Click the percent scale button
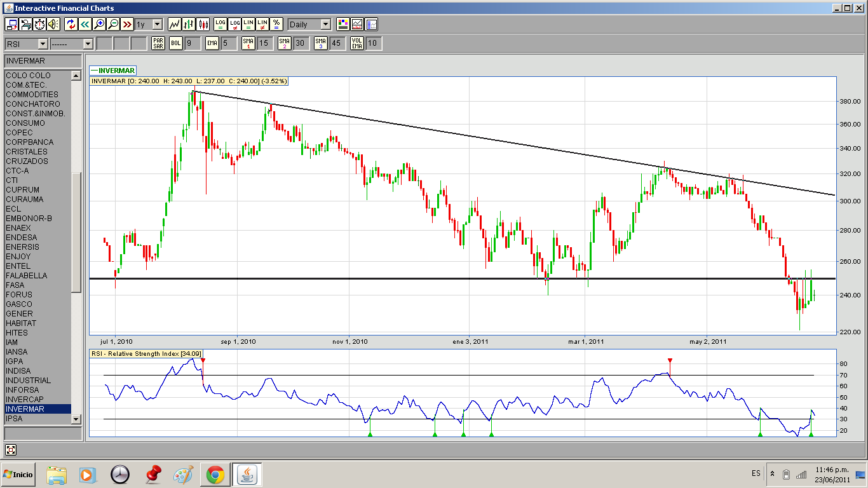Screen dimensions: 868x488 point(276,24)
